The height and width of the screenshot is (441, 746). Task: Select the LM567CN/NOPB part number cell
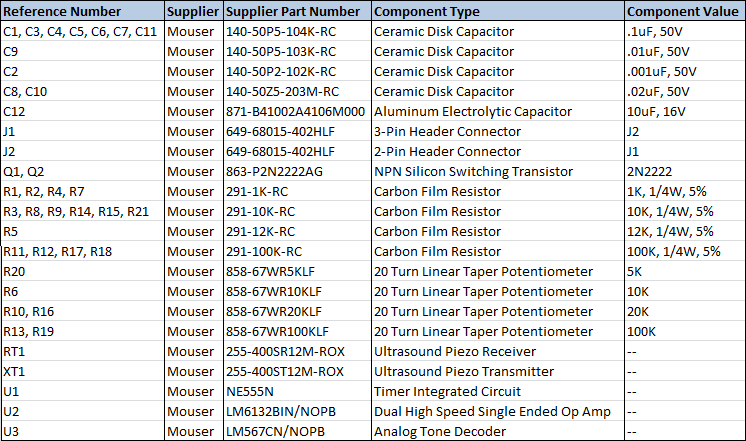297,431
